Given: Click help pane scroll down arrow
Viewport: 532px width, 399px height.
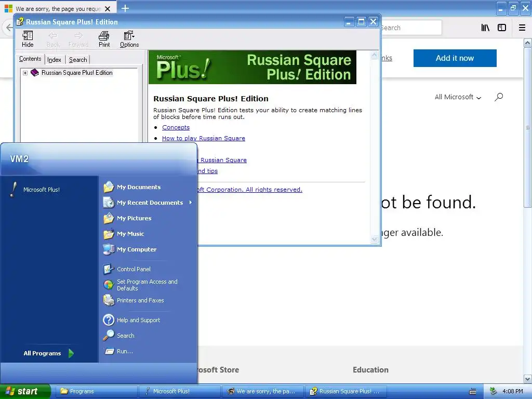Looking at the screenshot, I should click(374, 239).
